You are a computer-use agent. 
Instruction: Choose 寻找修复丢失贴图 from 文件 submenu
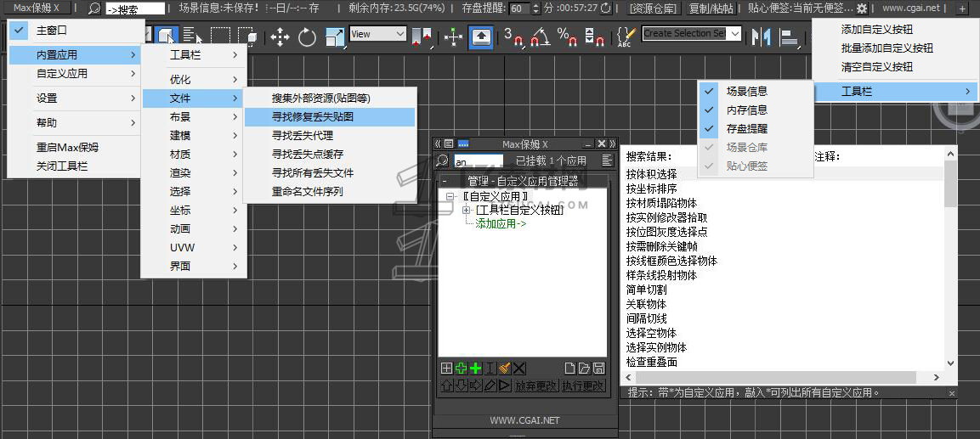coord(313,116)
